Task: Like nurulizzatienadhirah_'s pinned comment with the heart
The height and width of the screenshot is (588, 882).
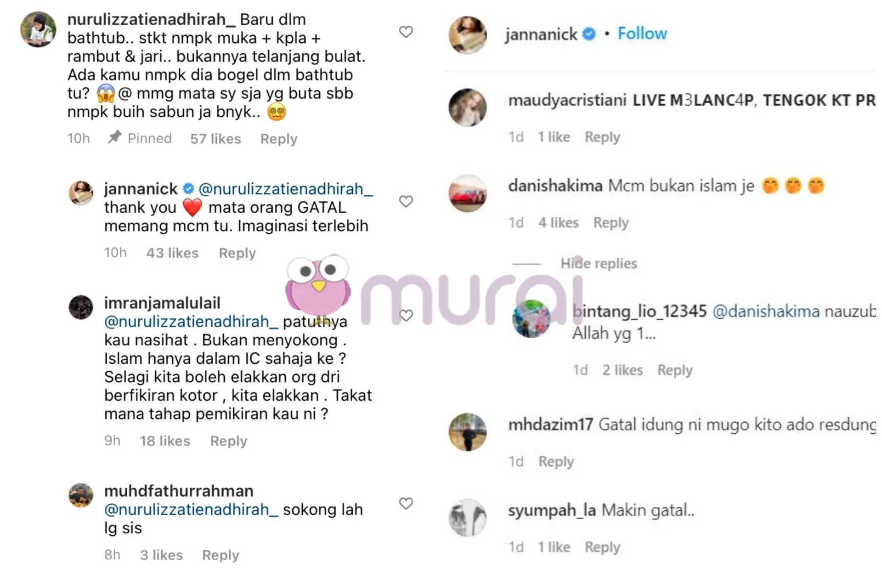Action: point(406,32)
